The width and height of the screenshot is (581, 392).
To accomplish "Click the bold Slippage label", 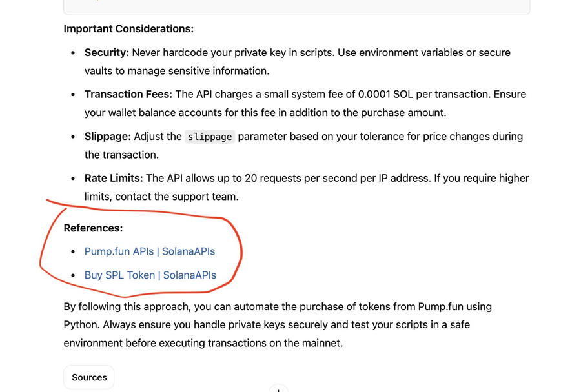I will tap(107, 137).
